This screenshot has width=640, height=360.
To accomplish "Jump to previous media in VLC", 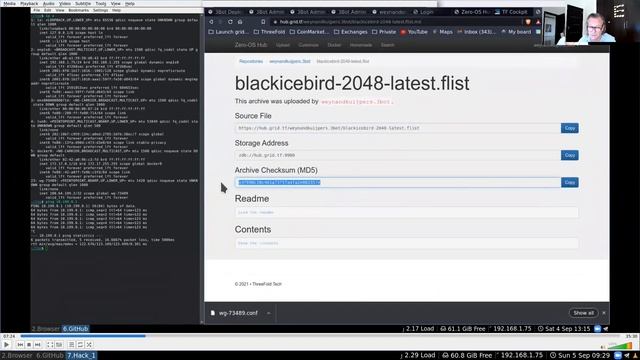I will point(20,345).
